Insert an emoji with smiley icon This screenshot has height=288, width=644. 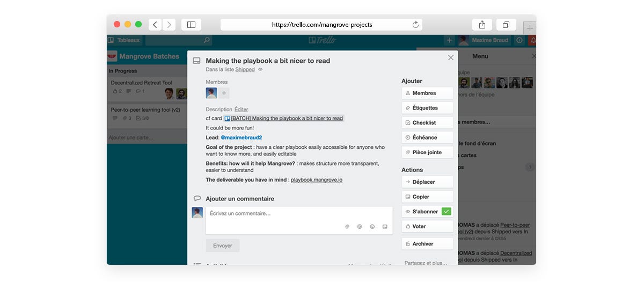pyautogui.click(x=372, y=227)
